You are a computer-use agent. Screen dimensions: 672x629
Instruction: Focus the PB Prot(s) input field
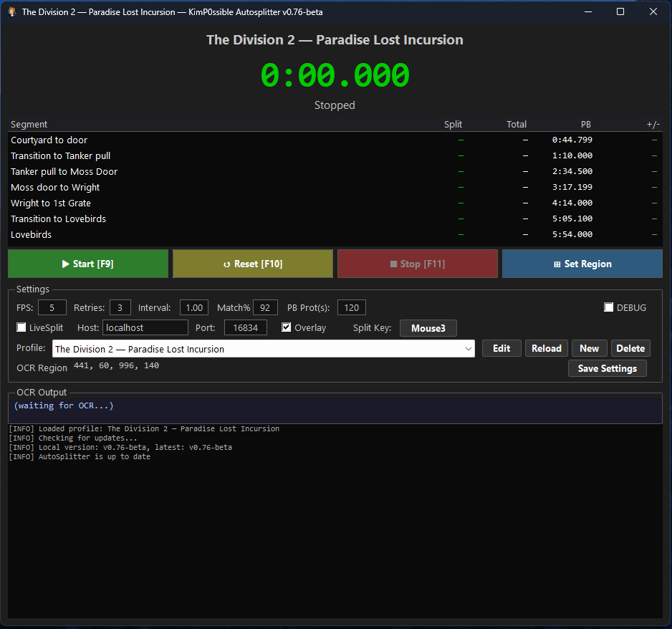tap(352, 307)
